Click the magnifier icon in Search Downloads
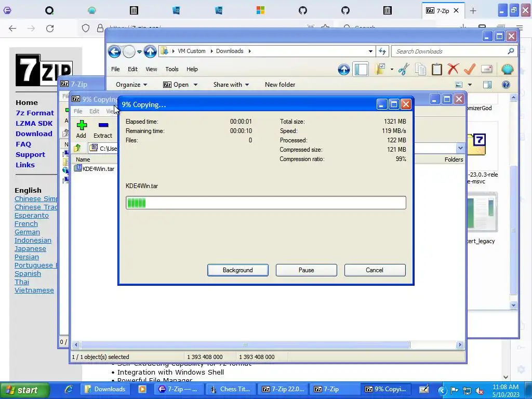532x399 pixels. pyautogui.click(x=511, y=51)
